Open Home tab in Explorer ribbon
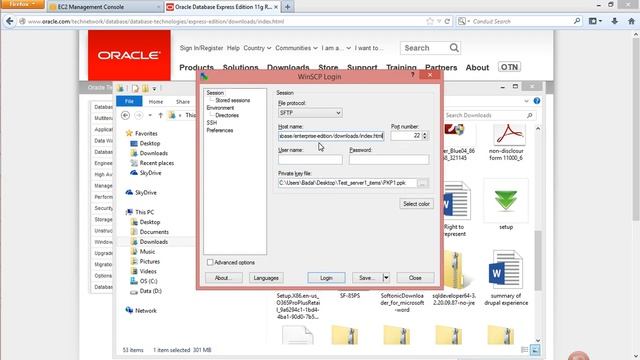 [x=156, y=102]
